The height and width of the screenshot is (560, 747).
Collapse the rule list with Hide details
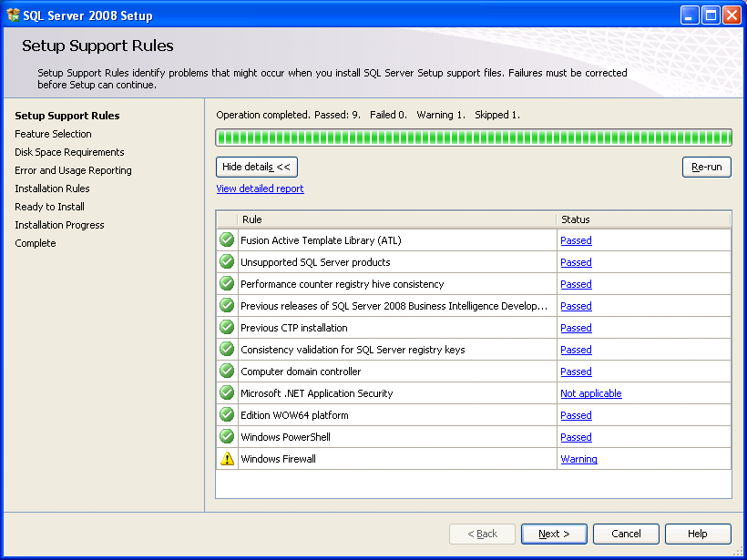tap(257, 168)
